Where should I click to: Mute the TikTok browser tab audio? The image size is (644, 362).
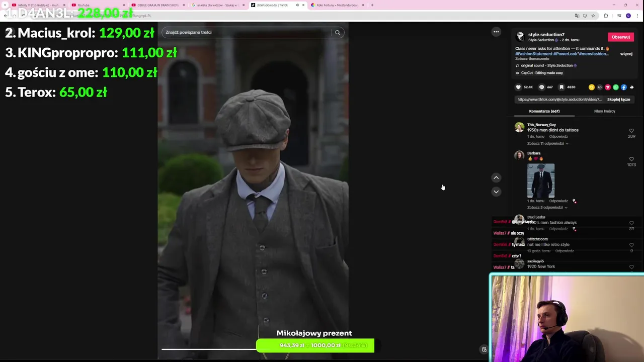pyautogui.click(x=297, y=5)
